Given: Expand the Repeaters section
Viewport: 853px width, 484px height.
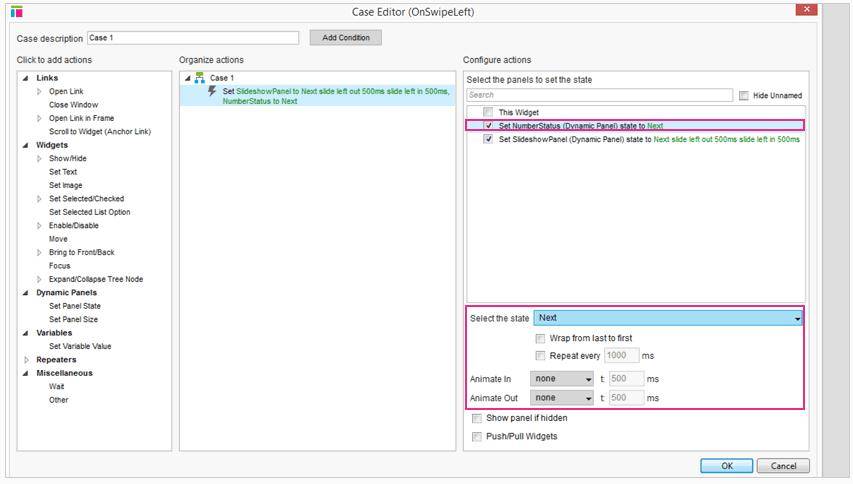Looking at the screenshot, I should pyautogui.click(x=27, y=360).
